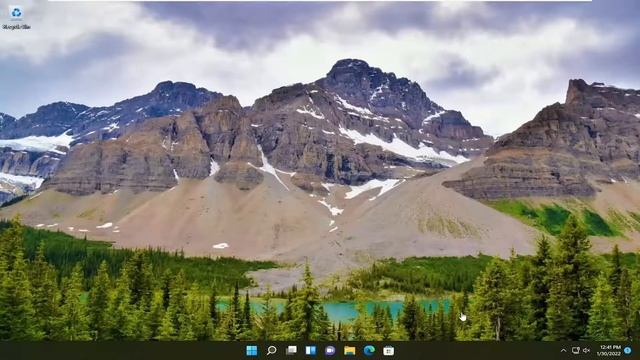The image size is (640, 360).
Task: Open File Explorer from the taskbar
Action: (x=350, y=351)
